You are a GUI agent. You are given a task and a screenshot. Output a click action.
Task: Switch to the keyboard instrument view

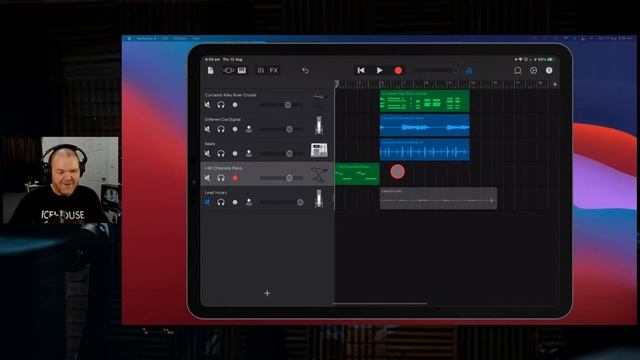click(x=242, y=71)
